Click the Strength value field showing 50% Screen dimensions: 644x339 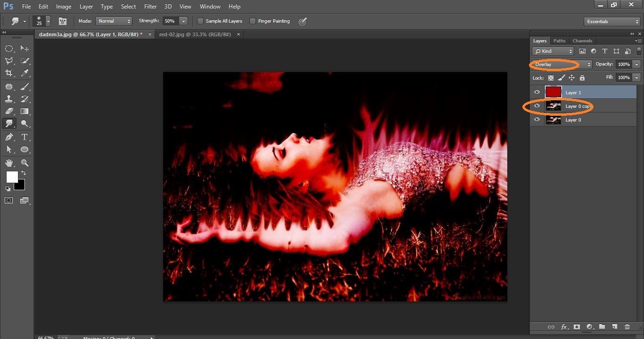(x=170, y=21)
